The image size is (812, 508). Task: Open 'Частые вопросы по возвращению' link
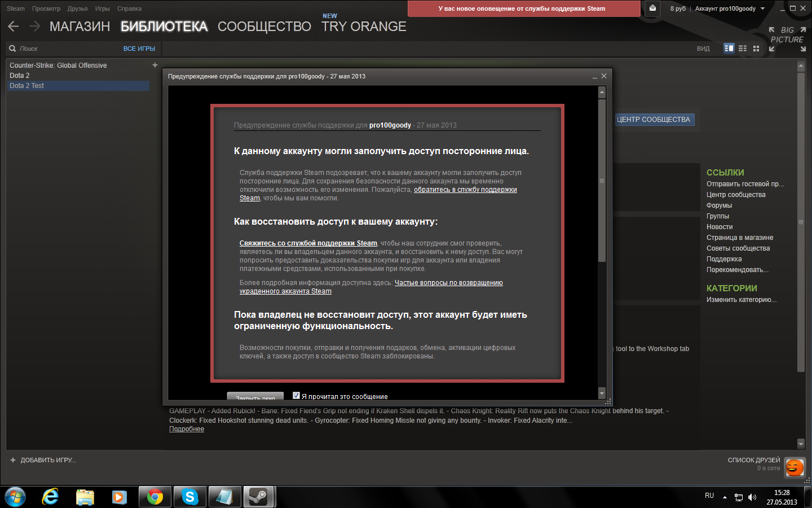[449, 283]
